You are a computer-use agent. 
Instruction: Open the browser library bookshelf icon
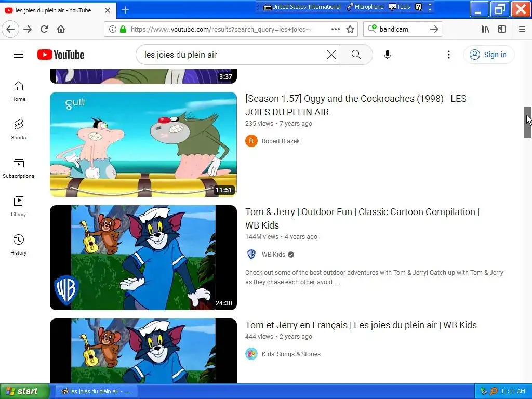(x=485, y=29)
